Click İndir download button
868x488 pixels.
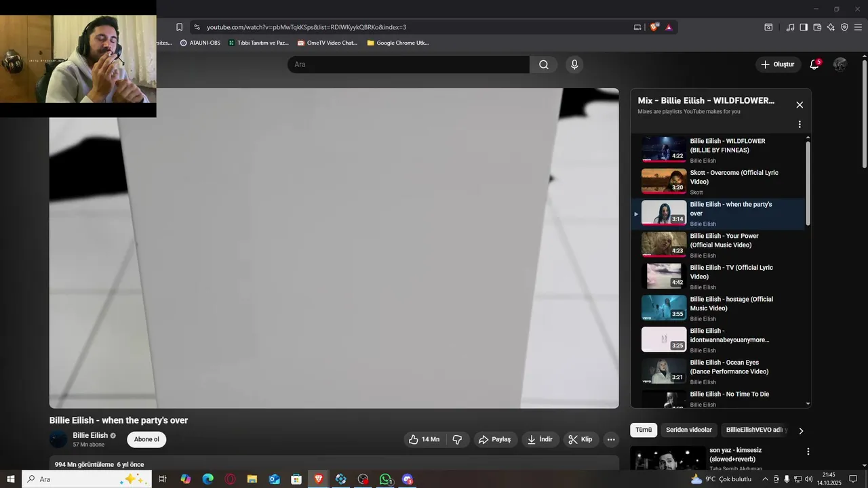pyautogui.click(x=540, y=439)
